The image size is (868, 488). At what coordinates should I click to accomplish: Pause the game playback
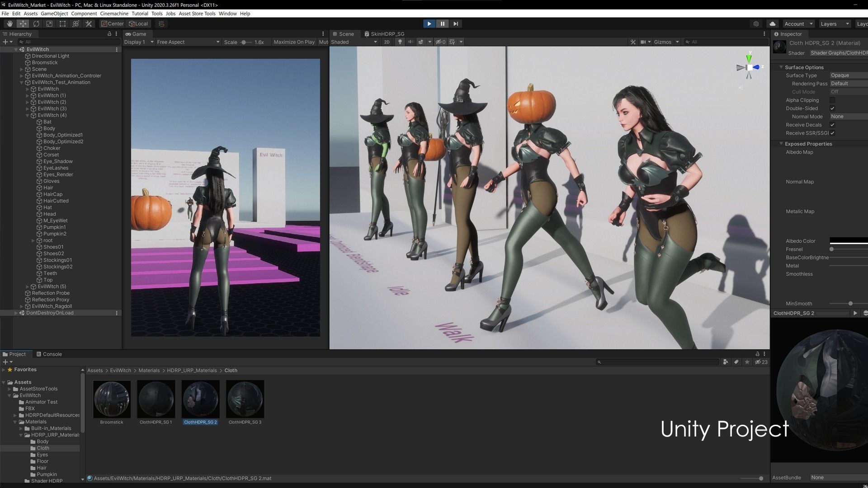[442, 23]
